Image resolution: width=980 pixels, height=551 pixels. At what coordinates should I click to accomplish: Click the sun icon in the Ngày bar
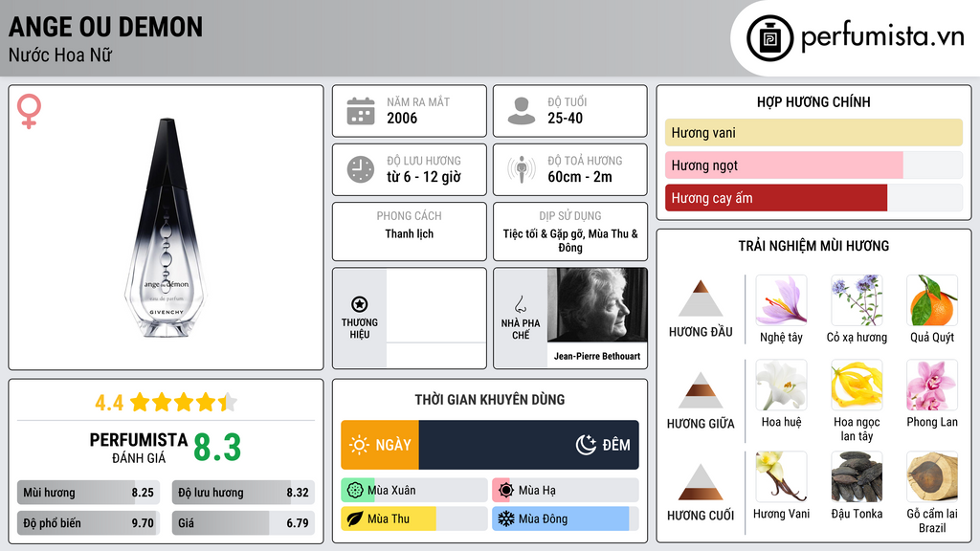click(x=360, y=445)
